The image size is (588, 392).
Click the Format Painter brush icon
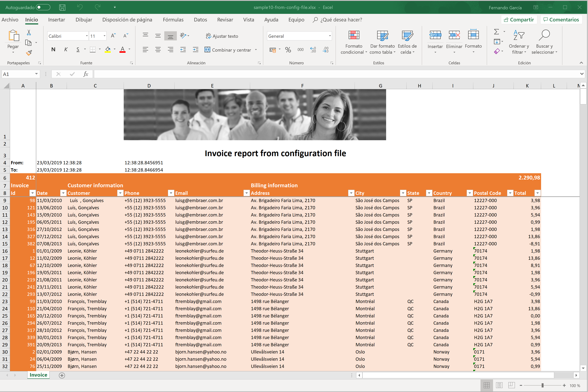tap(29, 53)
